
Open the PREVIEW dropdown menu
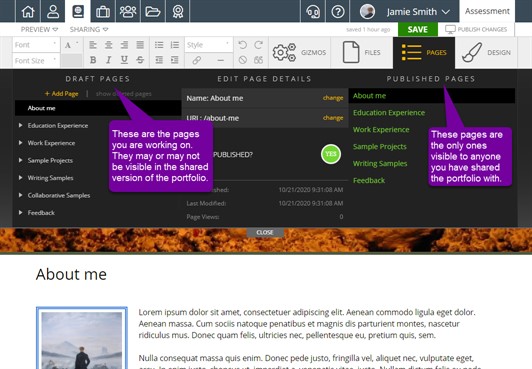click(39, 30)
